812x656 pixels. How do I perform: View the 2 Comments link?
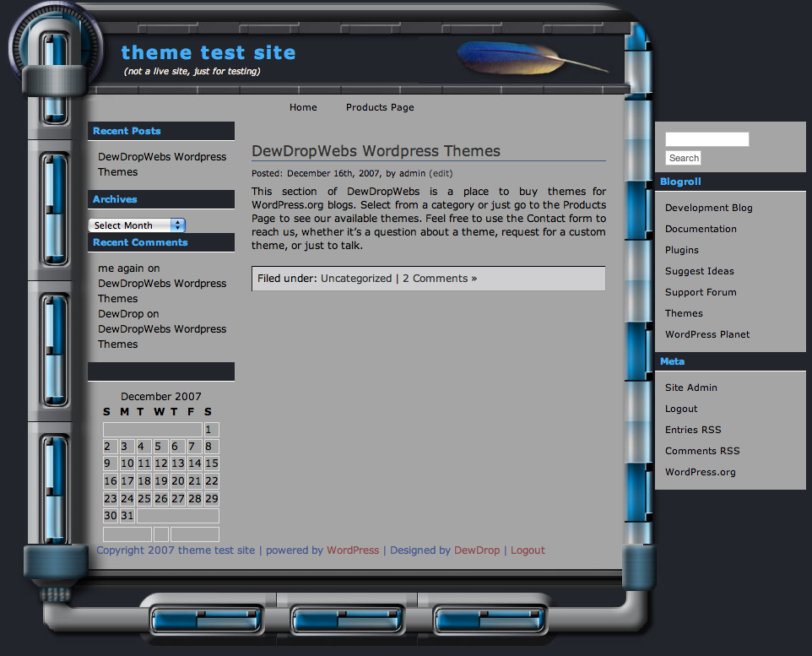click(439, 279)
